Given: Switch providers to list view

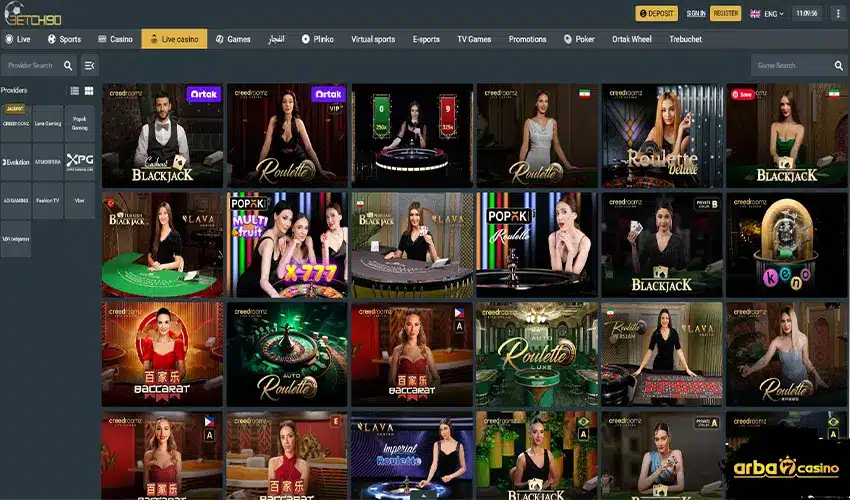Looking at the screenshot, I should (x=74, y=91).
